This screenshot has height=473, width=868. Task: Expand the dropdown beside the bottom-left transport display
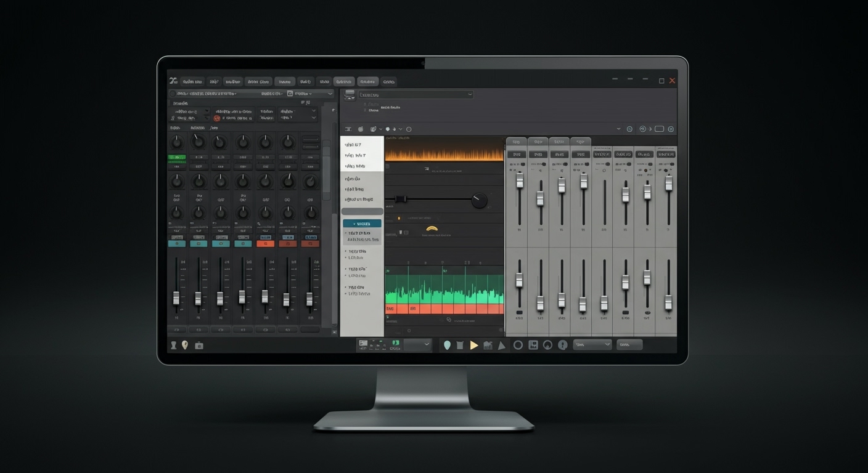[x=426, y=344]
